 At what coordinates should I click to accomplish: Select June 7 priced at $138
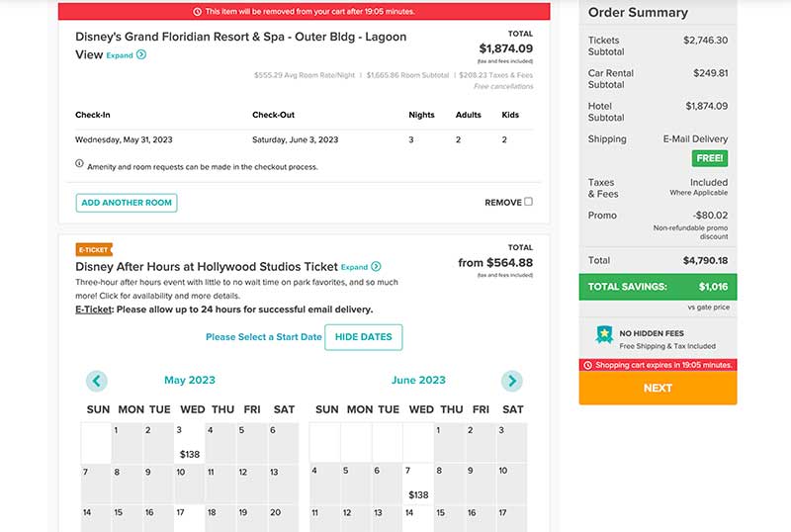[418, 484]
